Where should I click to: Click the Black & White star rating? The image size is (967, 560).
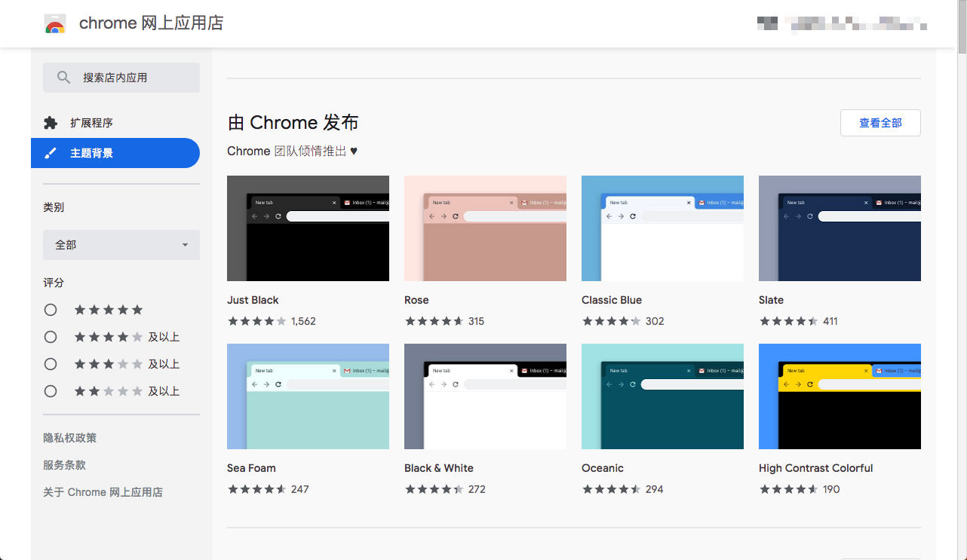pos(434,489)
